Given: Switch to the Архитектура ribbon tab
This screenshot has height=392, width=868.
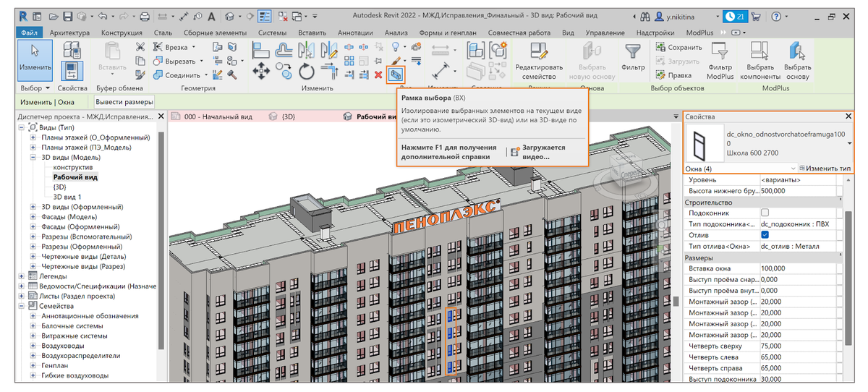Looking at the screenshot, I should coord(69,33).
